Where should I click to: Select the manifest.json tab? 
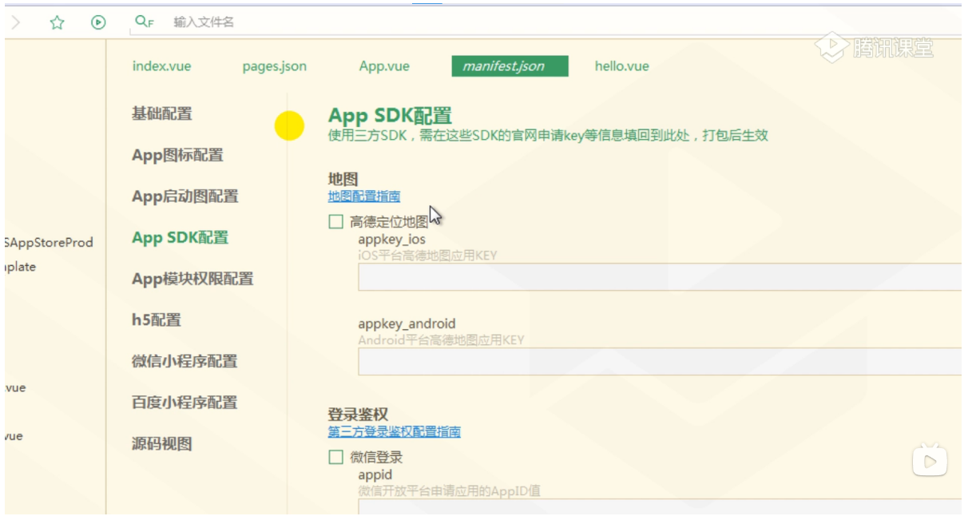point(510,66)
